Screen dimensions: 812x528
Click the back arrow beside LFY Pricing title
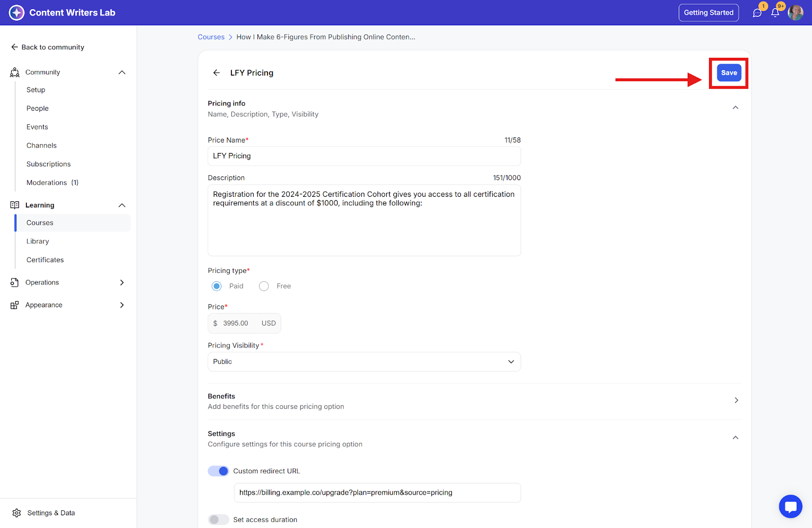pos(217,73)
